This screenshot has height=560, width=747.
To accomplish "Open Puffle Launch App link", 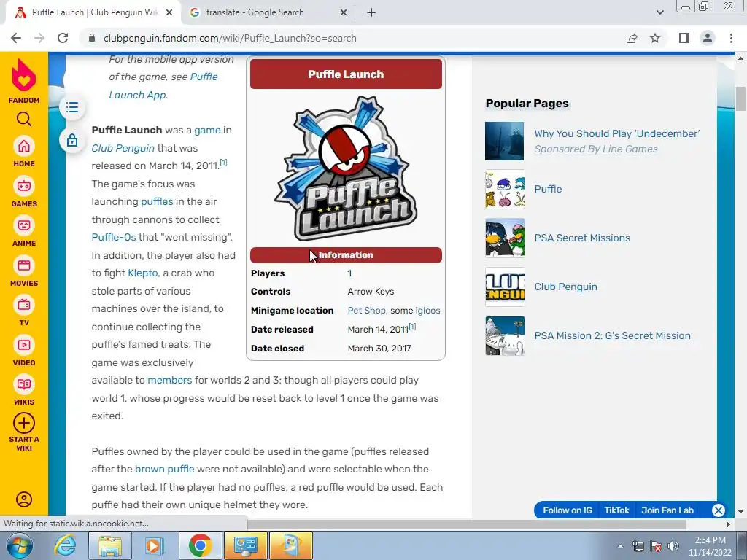I will pos(163,86).
